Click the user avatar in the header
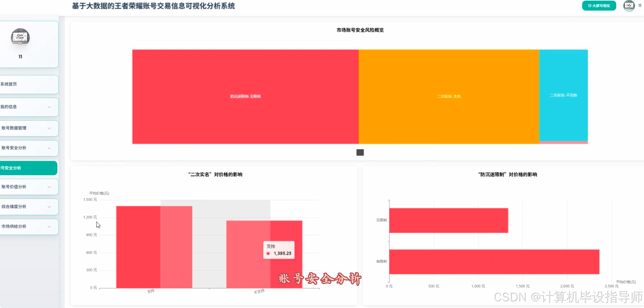This screenshot has height=308, width=644. click(x=628, y=6)
